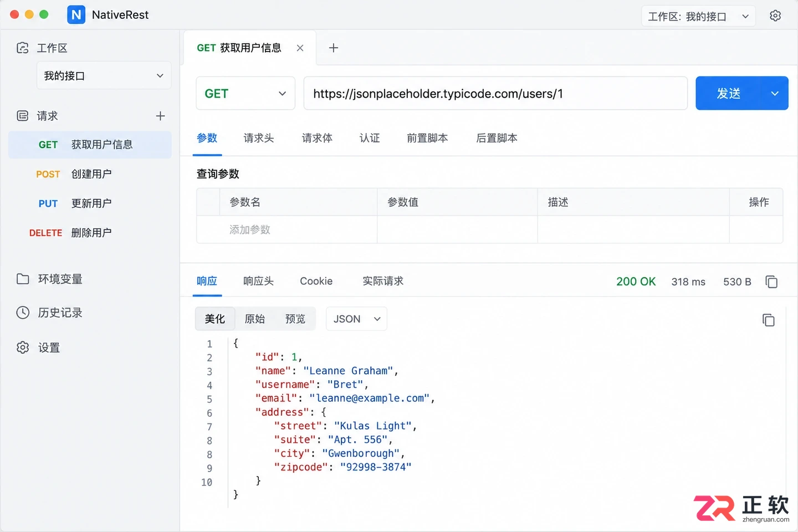Click the 200 OK status text
Screen dimensions: 798x532
tap(636, 282)
